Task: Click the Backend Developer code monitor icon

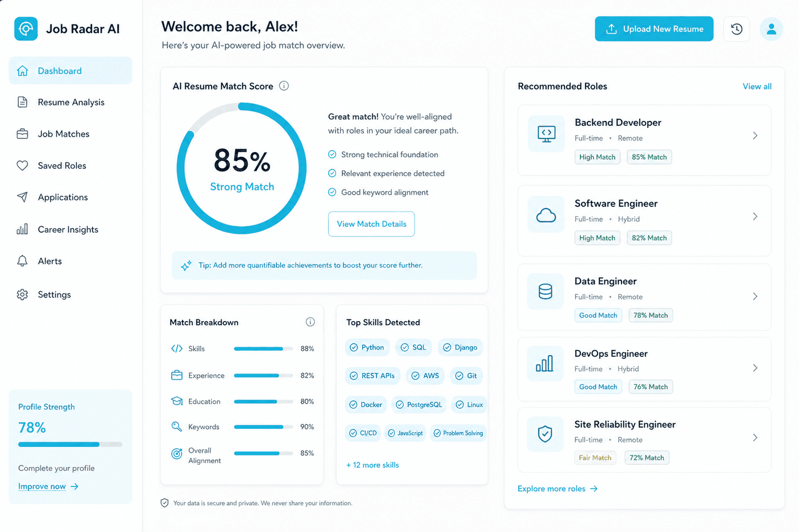Action: click(546, 134)
